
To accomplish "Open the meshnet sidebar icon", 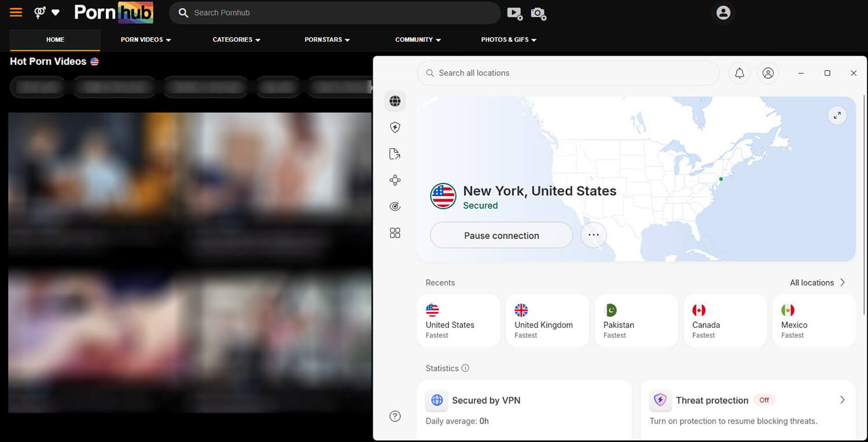I will [x=395, y=180].
